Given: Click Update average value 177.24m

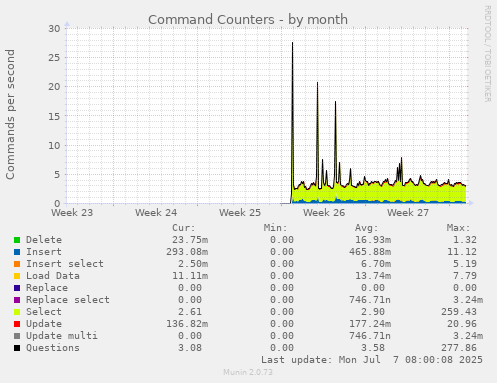Looking at the screenshot, I should tap(370, 324).
